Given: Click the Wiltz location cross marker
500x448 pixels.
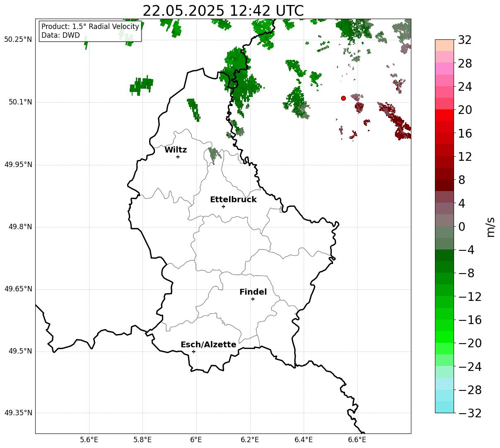Looking at the screenshot, I should click(178, 157).
